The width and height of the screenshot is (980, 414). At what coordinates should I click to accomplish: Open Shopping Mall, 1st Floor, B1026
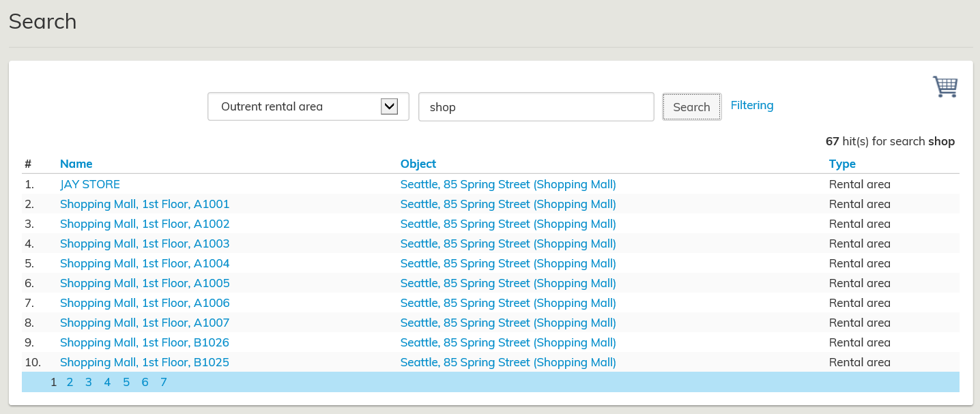(145, 342)
